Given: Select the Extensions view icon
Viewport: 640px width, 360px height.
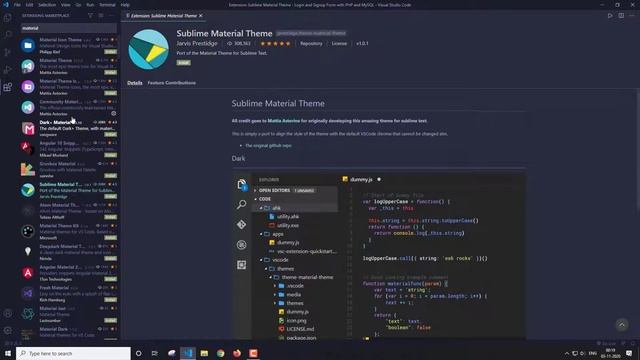Looking at the screenshot, I should click(x=7, y=87).
